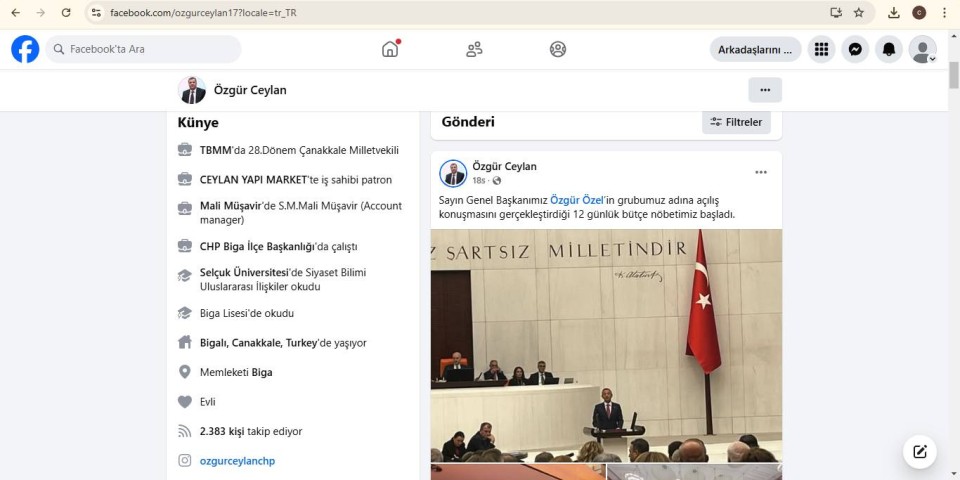Click the location pin icon beside Memleketi
Viewport: 960px width, 480px height.
coord(184,372)
